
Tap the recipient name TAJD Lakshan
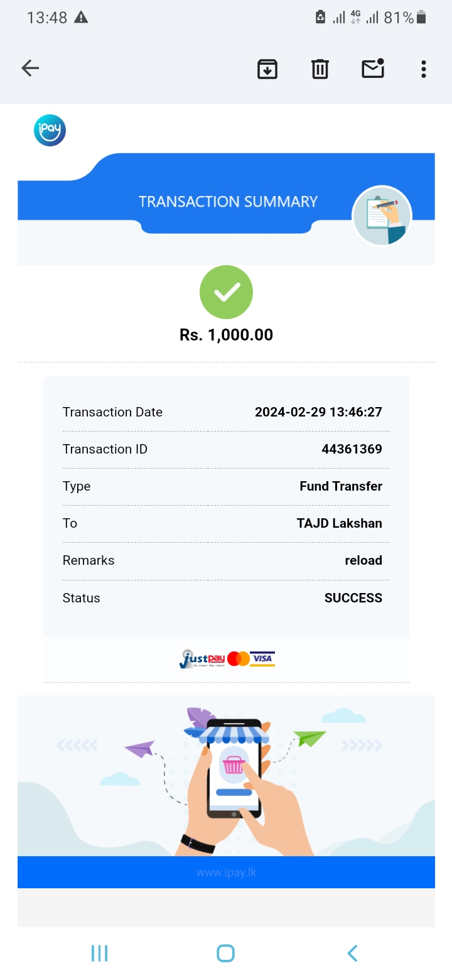339,523
